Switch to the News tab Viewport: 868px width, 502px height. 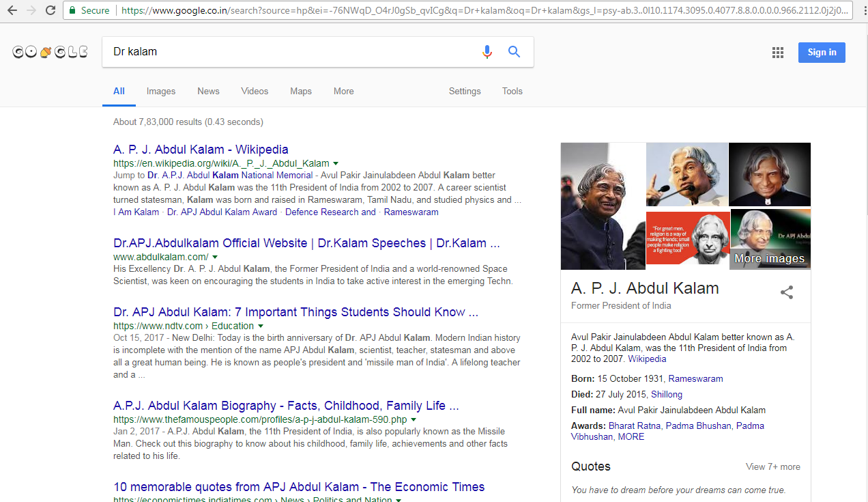[208, 92]
